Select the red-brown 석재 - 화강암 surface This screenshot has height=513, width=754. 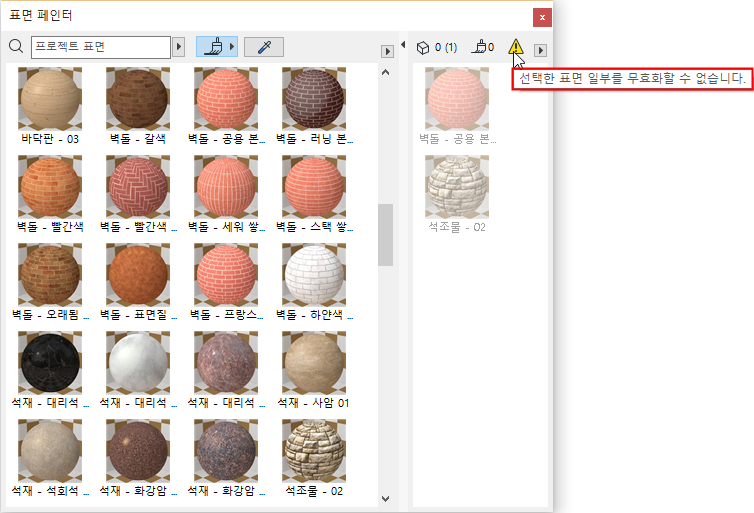pyautogui.click(x=138, y=458)
